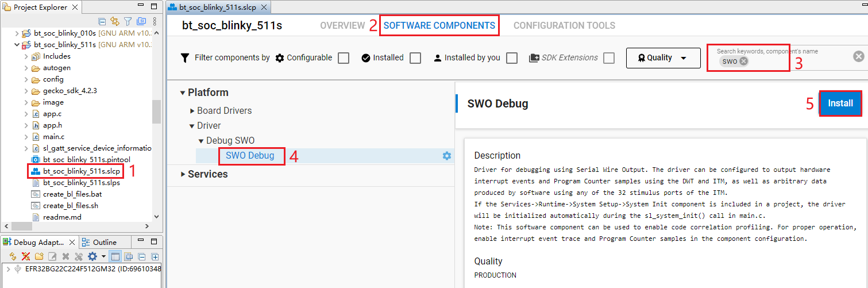Open dropdown arrow beside Debug Adapters gear
The image size is (868, 288).
point(103,256)
